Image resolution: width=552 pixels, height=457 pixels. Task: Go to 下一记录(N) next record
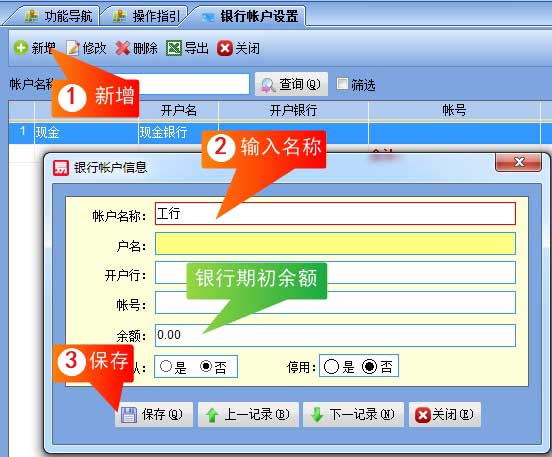click(x=353, y=415)
